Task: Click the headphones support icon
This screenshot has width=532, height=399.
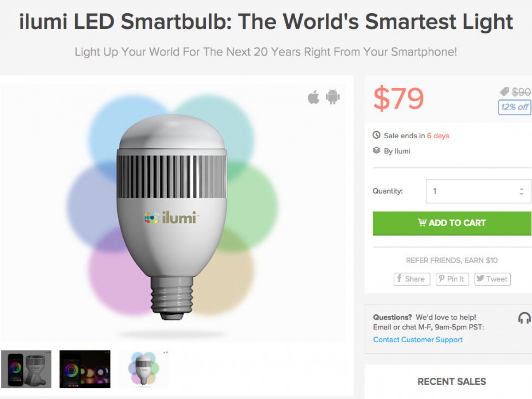Action: tap(524, 318)
